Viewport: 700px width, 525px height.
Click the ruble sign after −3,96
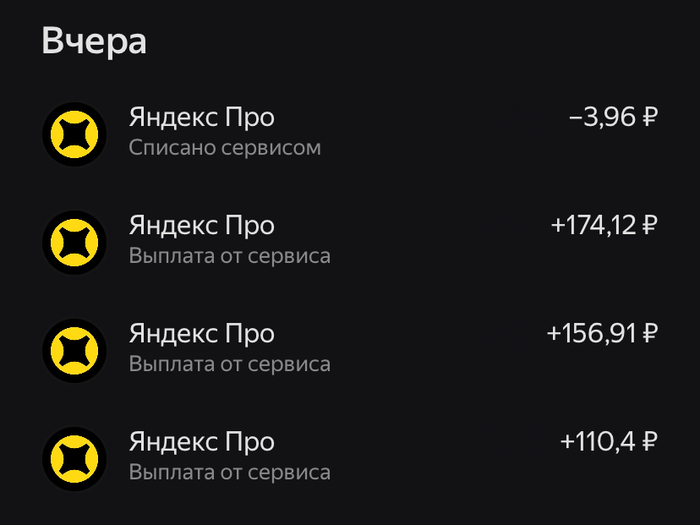click(649, 118)
